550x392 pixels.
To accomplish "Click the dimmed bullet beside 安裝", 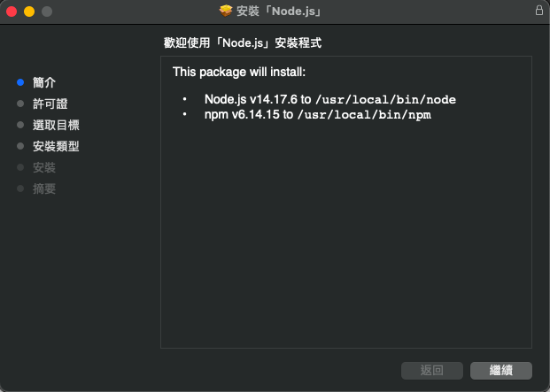I will (20, 167).
